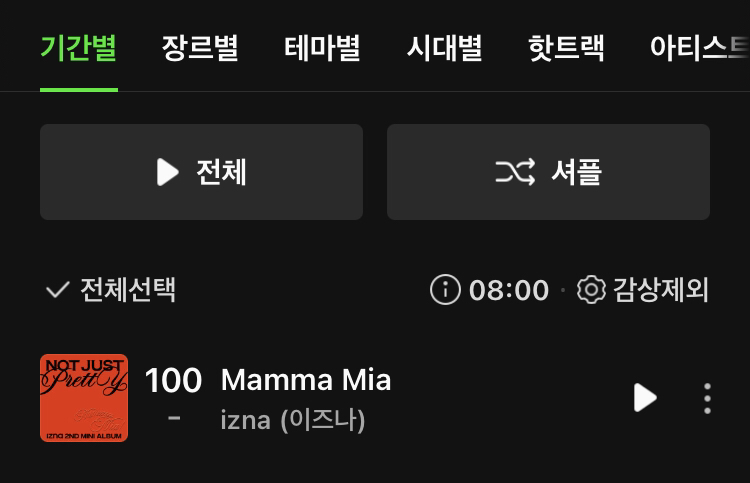Open settings via the gear icon
The width and height of the screenshot is (750, 483).
592,290
